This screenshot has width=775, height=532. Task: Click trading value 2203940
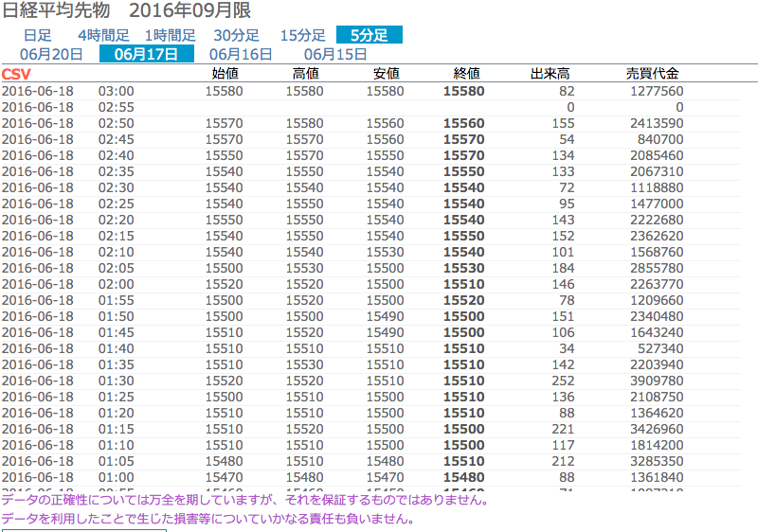657,364
